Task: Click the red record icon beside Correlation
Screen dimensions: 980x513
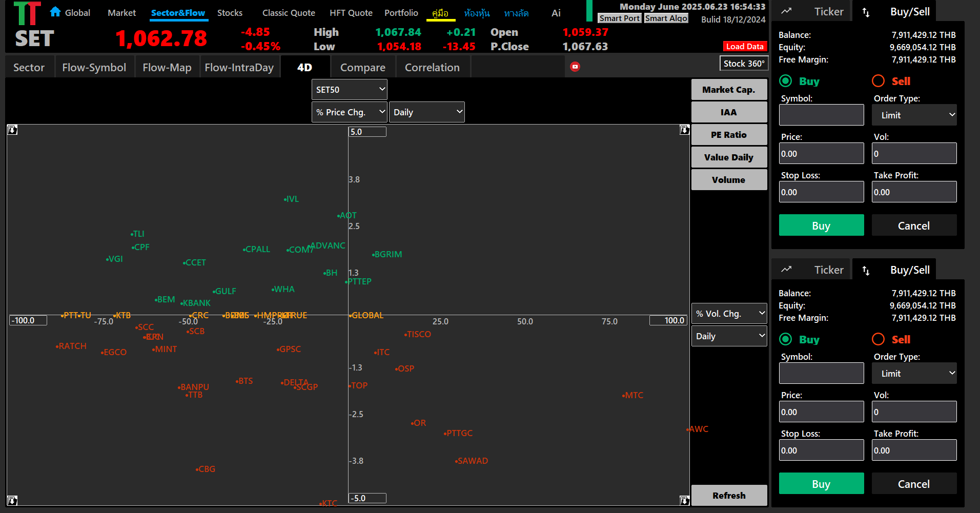Action: (x=575, y=67)
